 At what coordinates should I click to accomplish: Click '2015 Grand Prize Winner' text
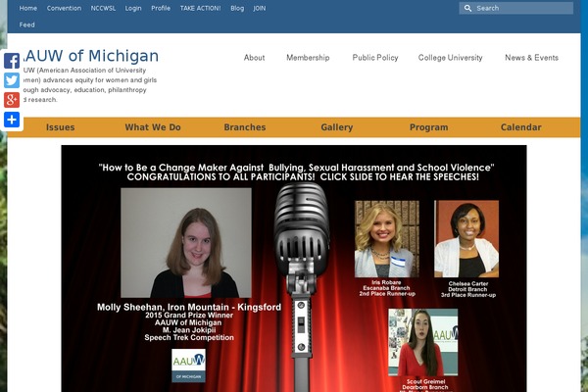click(x=189, y=316)
